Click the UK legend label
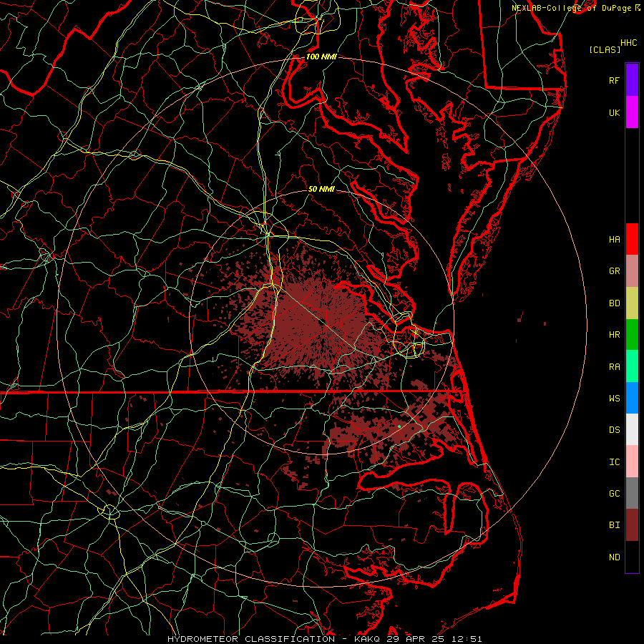The width and height of the screenshot is (644, 644). point(614,112)
